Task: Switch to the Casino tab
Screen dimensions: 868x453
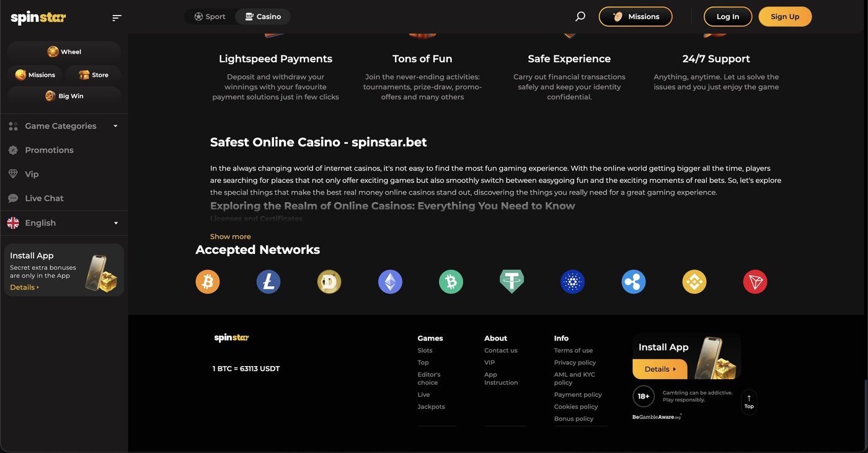Action: click(x=263, y=17)
